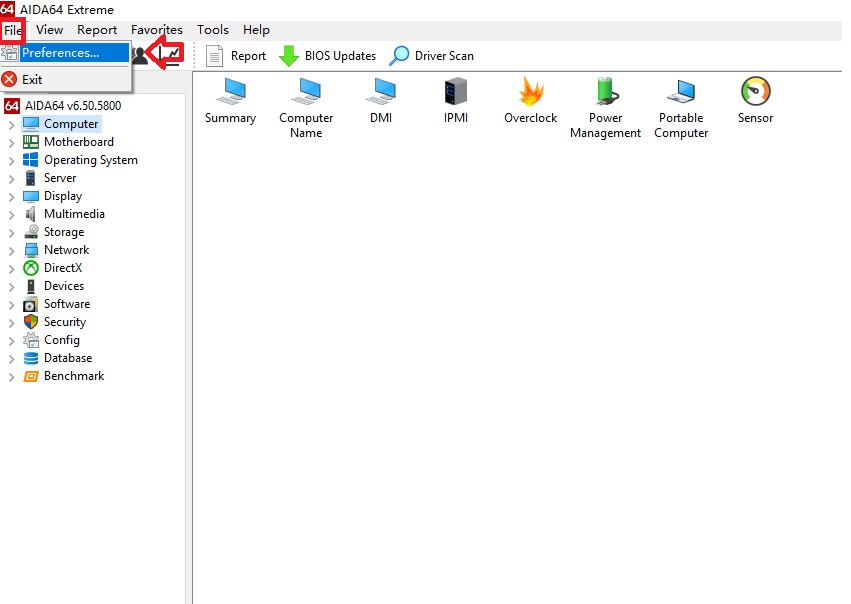
Task: Open the Overclock flame icon
Action: tap(530, 93)
